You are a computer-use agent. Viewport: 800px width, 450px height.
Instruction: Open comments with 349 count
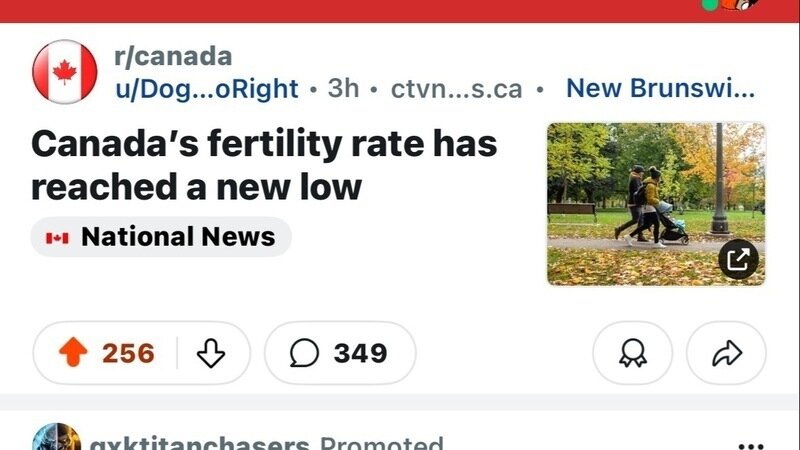coord(340,353)
